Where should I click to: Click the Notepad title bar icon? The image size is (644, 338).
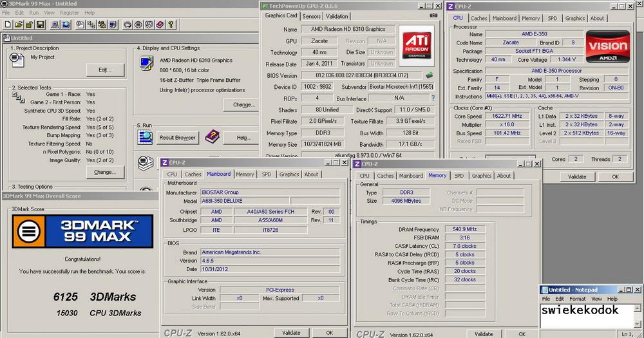click(x=545, y=290)
